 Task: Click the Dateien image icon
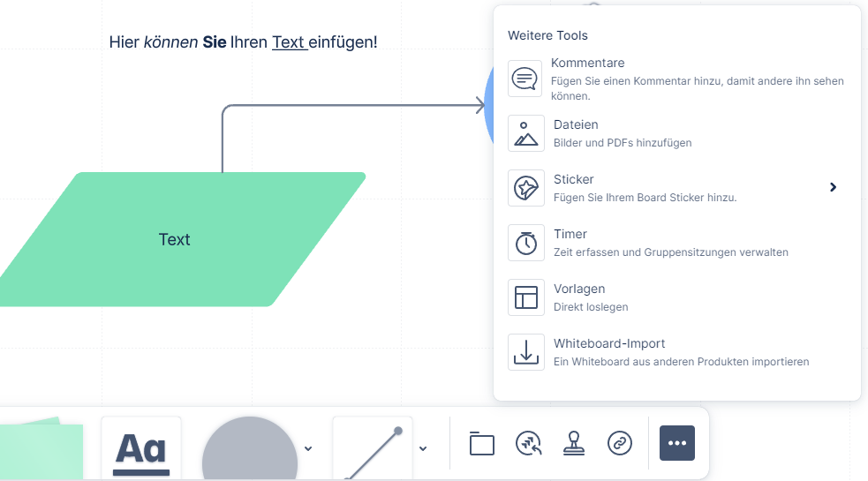click(526, 133)
